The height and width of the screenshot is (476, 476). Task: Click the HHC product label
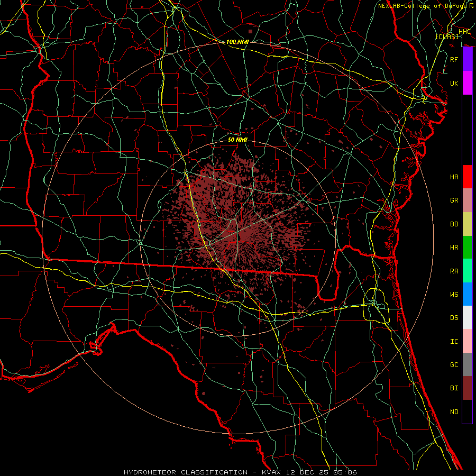(x=465, y=32)
